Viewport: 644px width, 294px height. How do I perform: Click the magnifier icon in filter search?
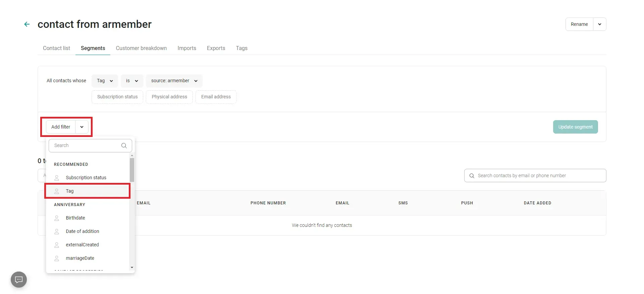click(x=124, y=146)
